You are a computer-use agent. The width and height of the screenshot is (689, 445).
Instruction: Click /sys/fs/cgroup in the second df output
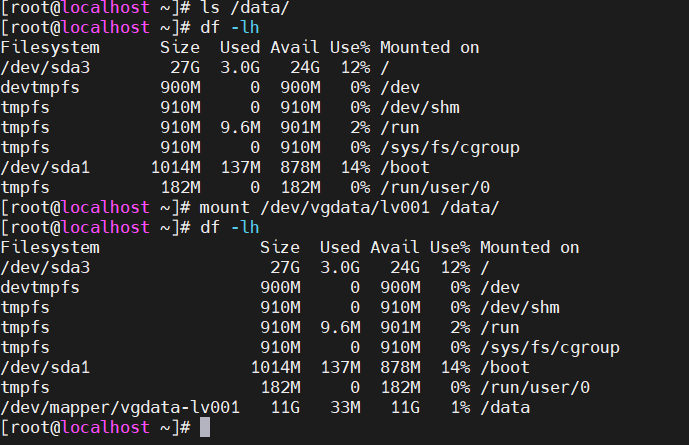point(550,347)
